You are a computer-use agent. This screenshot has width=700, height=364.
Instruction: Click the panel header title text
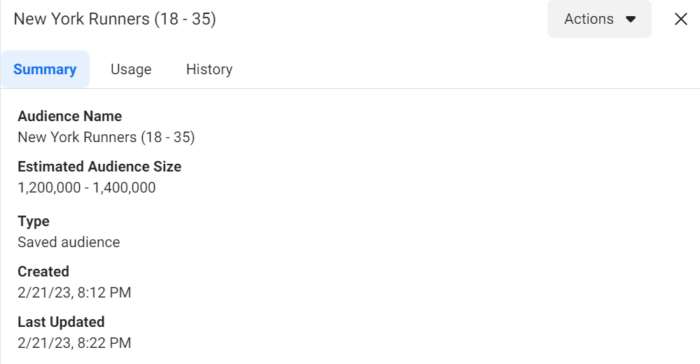[115, 19]
